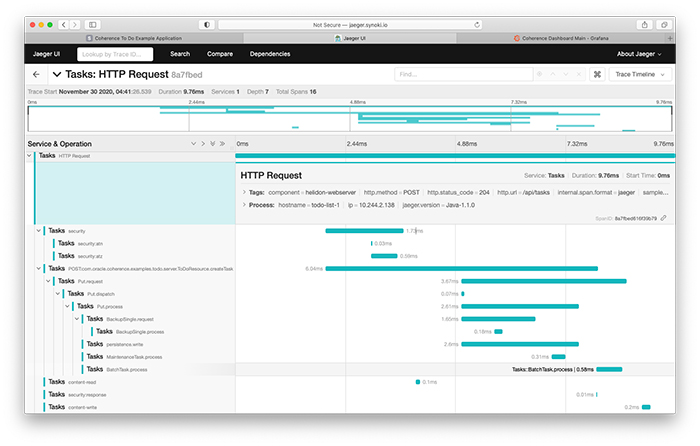Switch to Coherence To Do Example Application tab

click(x=134, y=38)
